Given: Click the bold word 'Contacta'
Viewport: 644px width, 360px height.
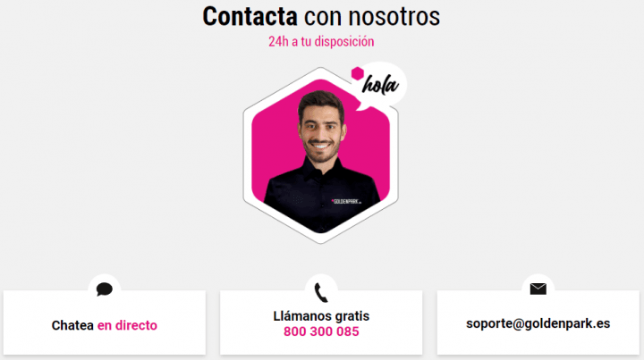Looking at the screenshot, I should click(x=250, y=16).
